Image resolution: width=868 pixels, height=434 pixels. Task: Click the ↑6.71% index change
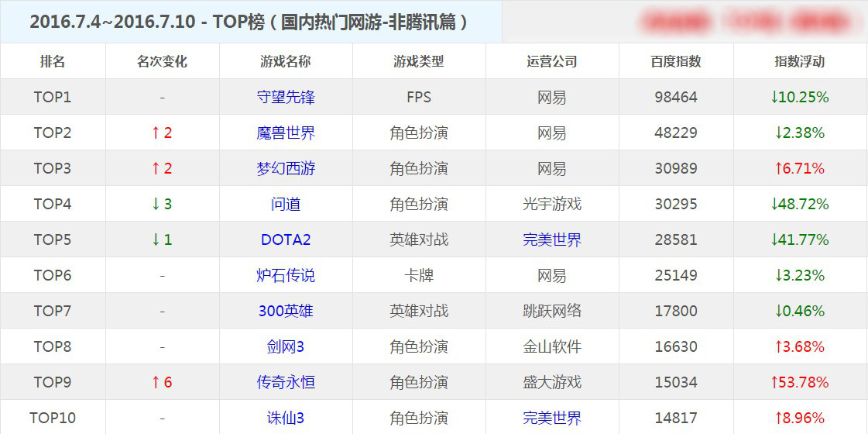click(x=800, y=168)
